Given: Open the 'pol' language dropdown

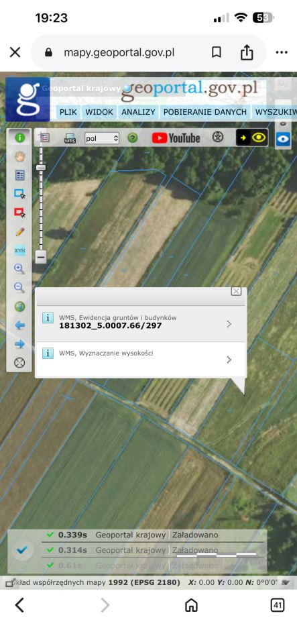Looking at the screenshot, I should click(x=102, y=138).
